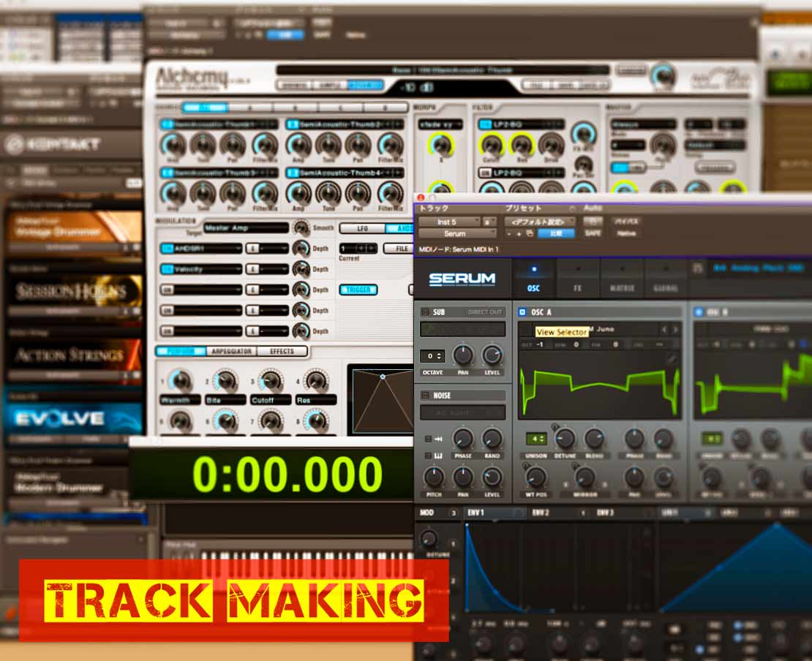This screenshot has height=661, width=812.
Task: Adjust the Warmth perform knob
Action: pos(180,380)
